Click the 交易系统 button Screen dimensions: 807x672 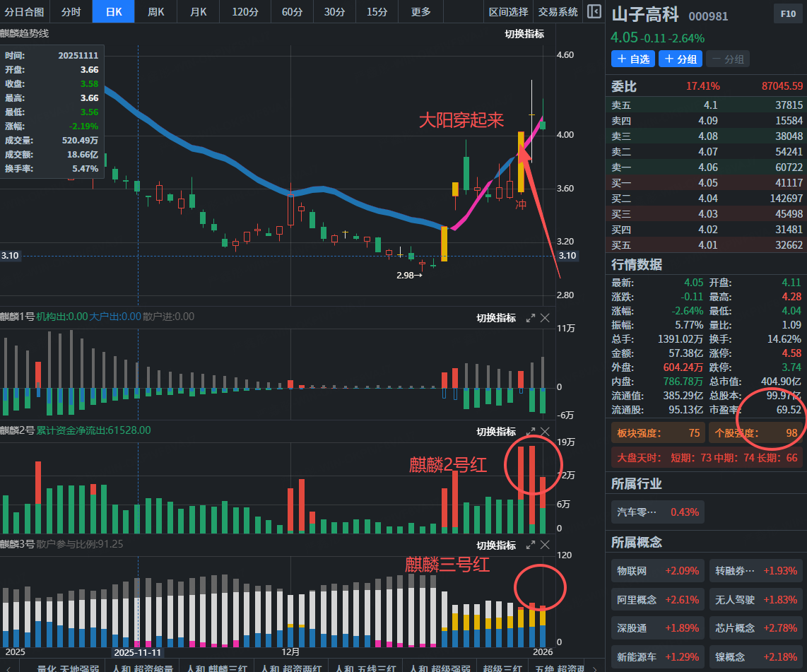click(x=558, y=12)
